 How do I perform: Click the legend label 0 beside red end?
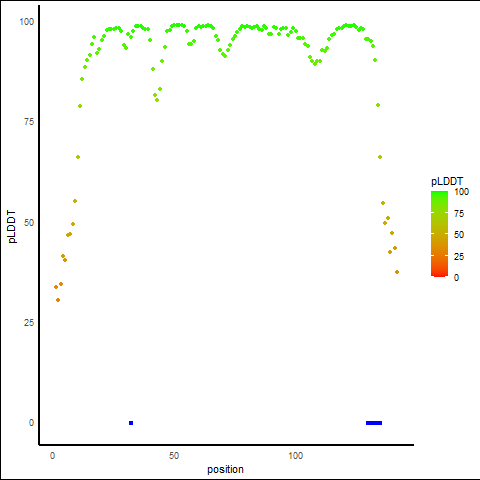pos(456,278)
